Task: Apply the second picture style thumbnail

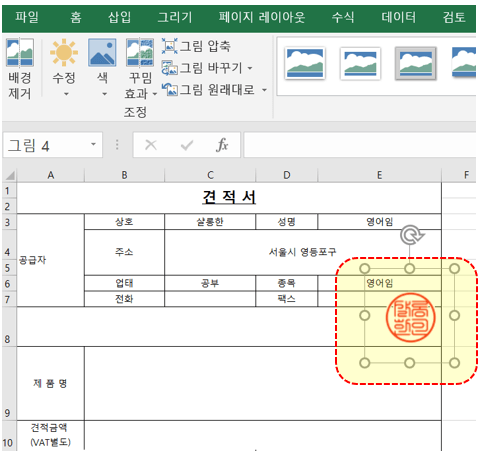Action: [x=360, y=63]
